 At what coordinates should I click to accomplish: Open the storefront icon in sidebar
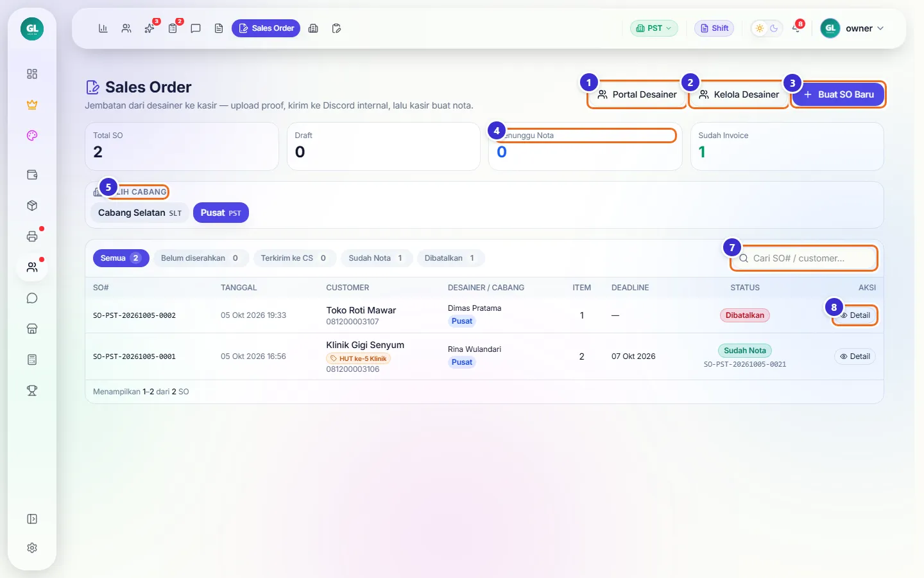(x=32, y=329)
